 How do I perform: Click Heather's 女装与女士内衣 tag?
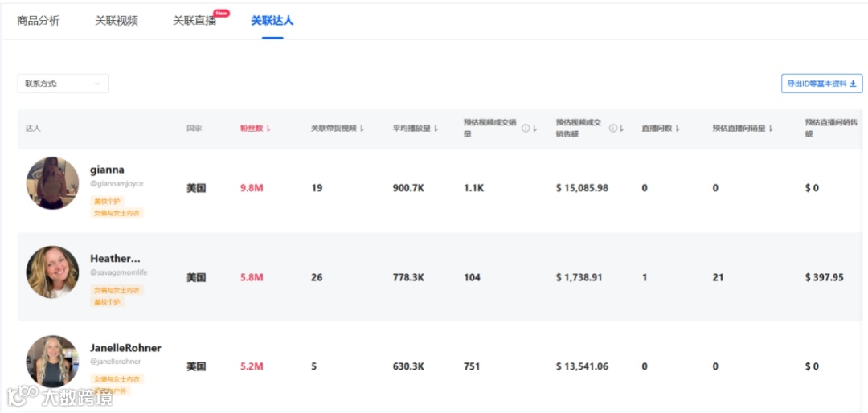pyautogui.click(x=117, y=290)
